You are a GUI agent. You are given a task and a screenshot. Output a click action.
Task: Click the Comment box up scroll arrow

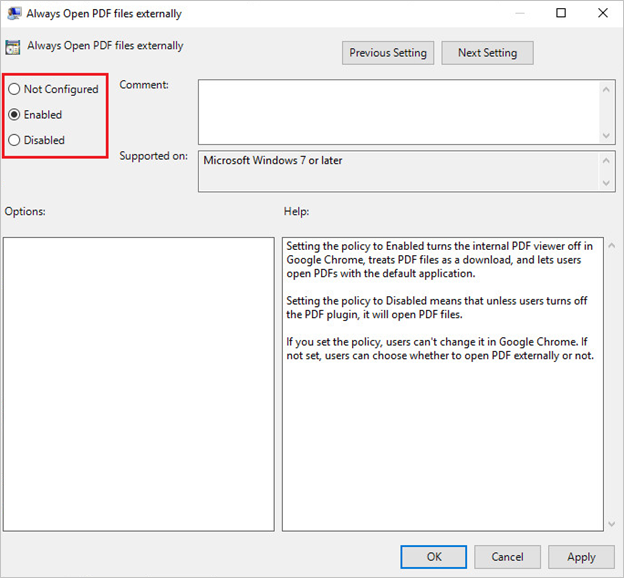coord(606,90)
